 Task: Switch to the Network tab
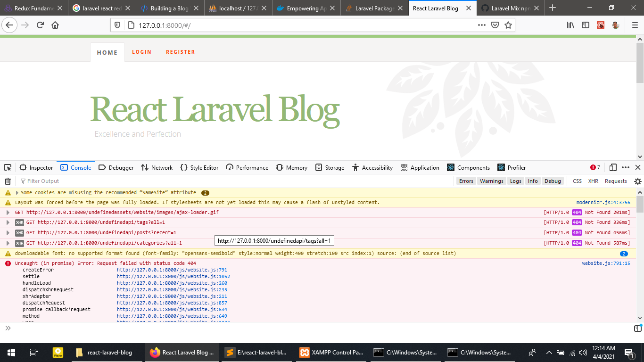tap(157, 167)
